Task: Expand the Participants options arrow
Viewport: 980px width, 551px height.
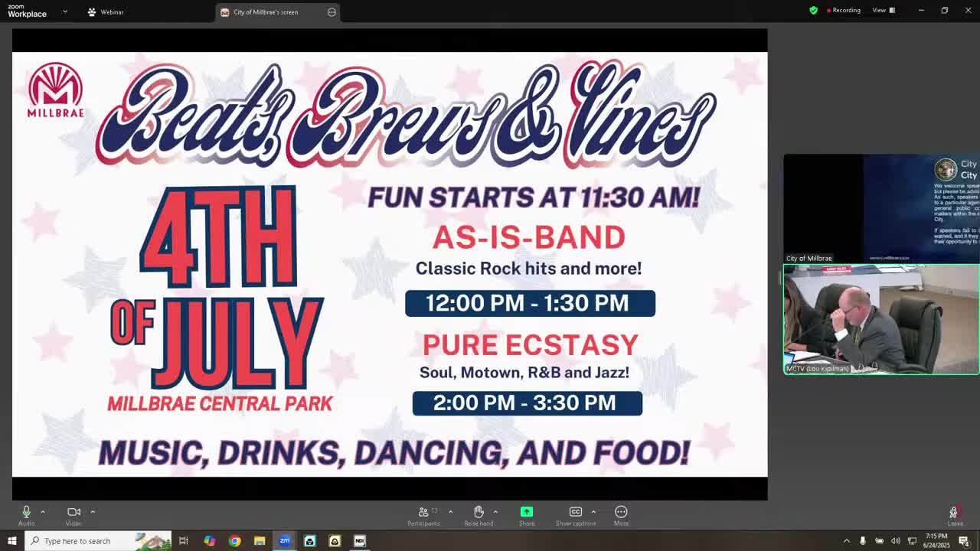Action: (x=450, y=511)
